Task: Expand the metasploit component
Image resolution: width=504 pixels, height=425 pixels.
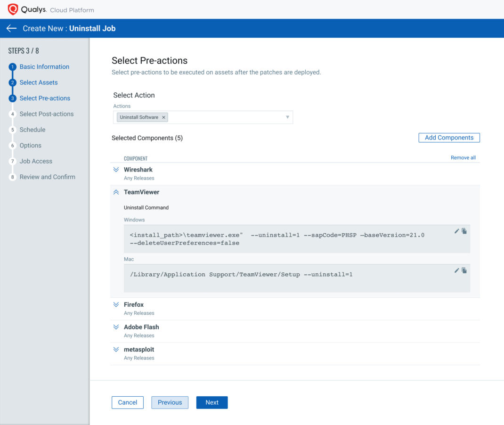Action: [116, 350]
